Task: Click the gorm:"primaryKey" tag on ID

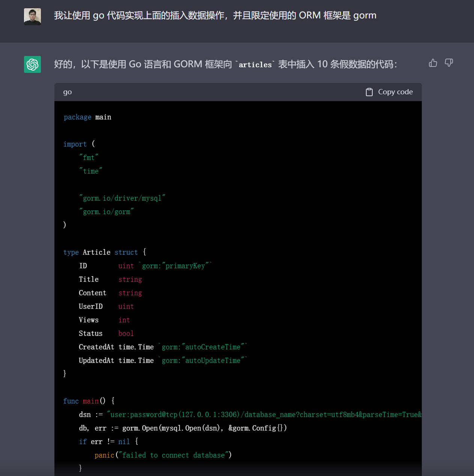Action: (x=176, y=266)
